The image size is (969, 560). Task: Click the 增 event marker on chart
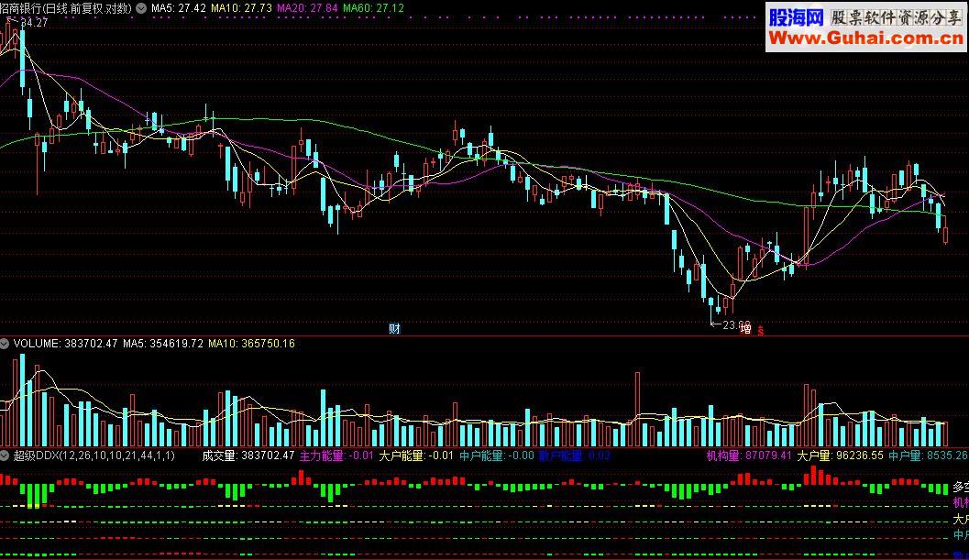[x=746, y=329]
